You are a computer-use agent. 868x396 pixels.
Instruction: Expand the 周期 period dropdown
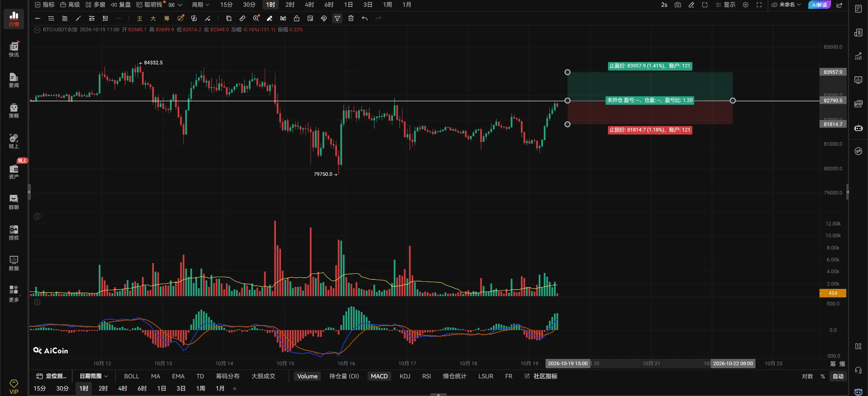[200, 5]
